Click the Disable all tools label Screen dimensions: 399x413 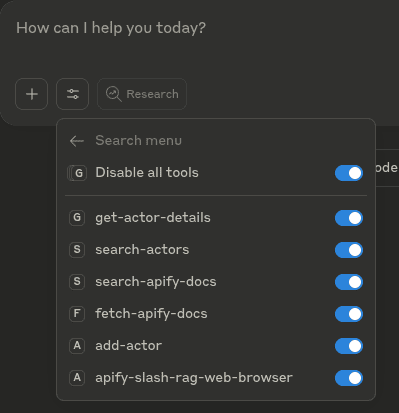coord(147,173)
